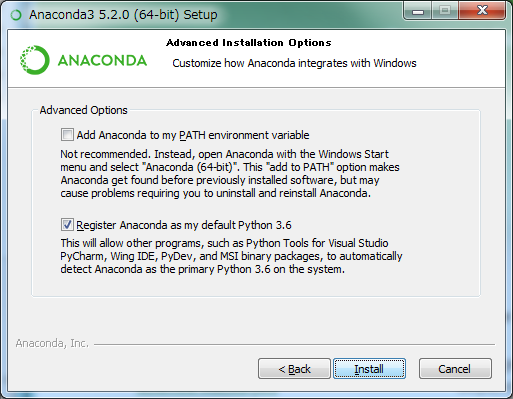The height and width of the screenshot is (399, 513).
Task: Enable Add Anaconda to PATH checkbox
Action: click(67, 135)
